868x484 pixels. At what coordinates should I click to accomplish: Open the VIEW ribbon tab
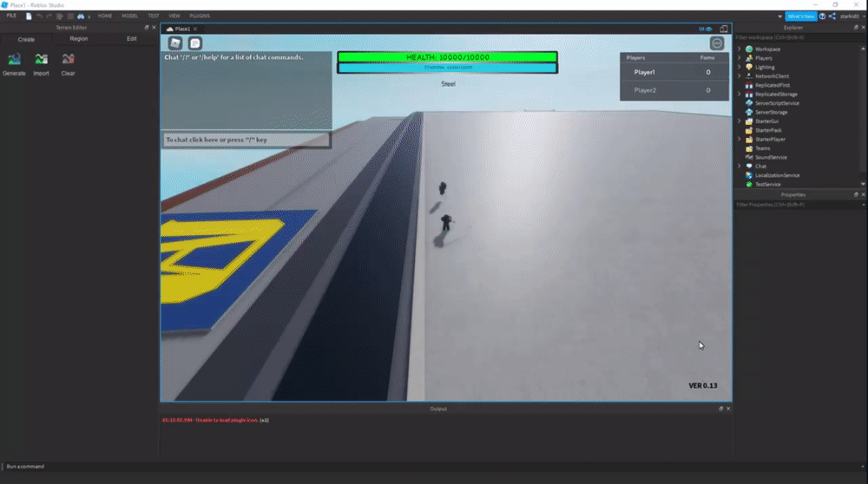tap(174, 16)
